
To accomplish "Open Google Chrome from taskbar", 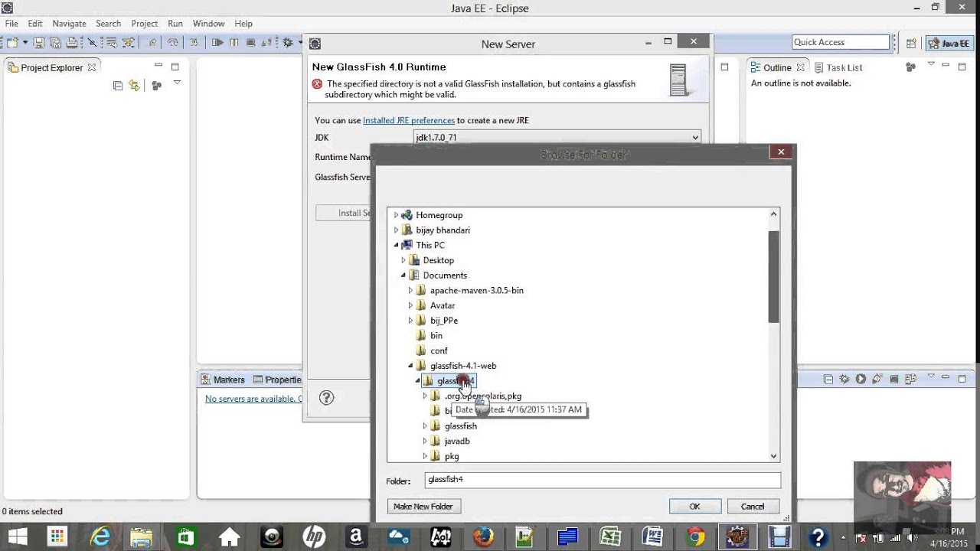I will pyautogui.click(x=694, y=536).
